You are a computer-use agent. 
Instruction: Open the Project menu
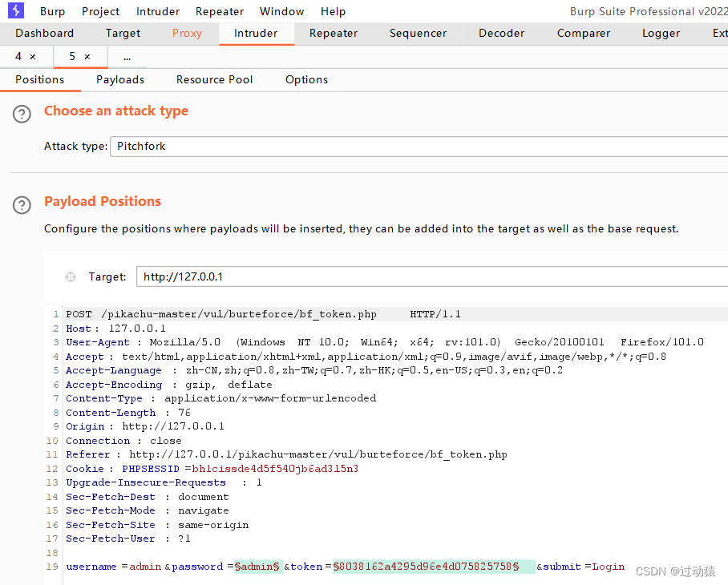[x=101, y=11]
